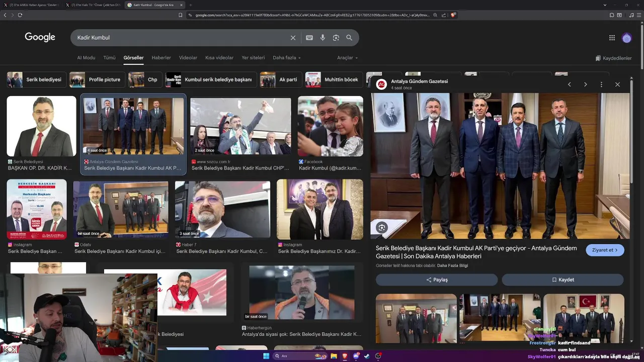
Task: Click the magnifier search submit icon
Action: pos(349,37)
